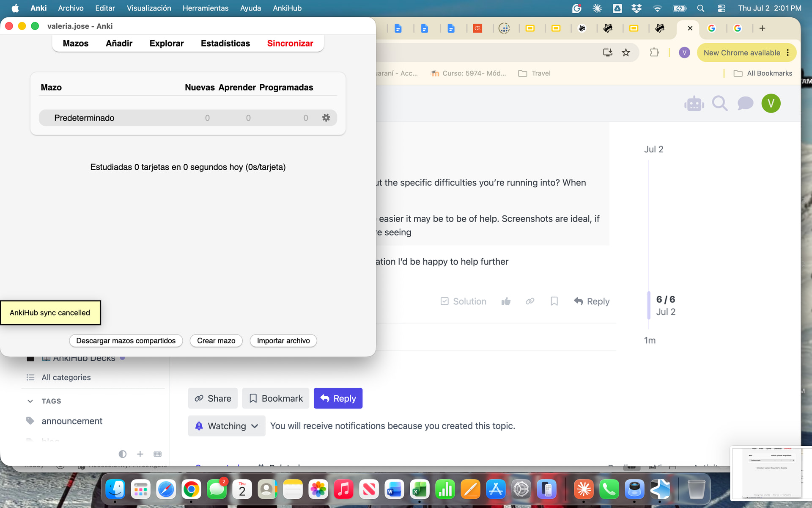Click the date and time clock

pos(770,8)
